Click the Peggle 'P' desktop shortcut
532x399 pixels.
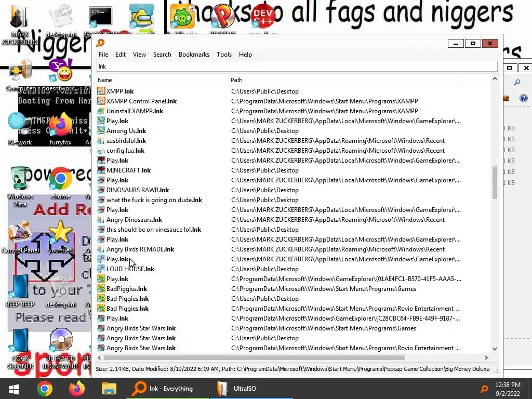point(222,16)
